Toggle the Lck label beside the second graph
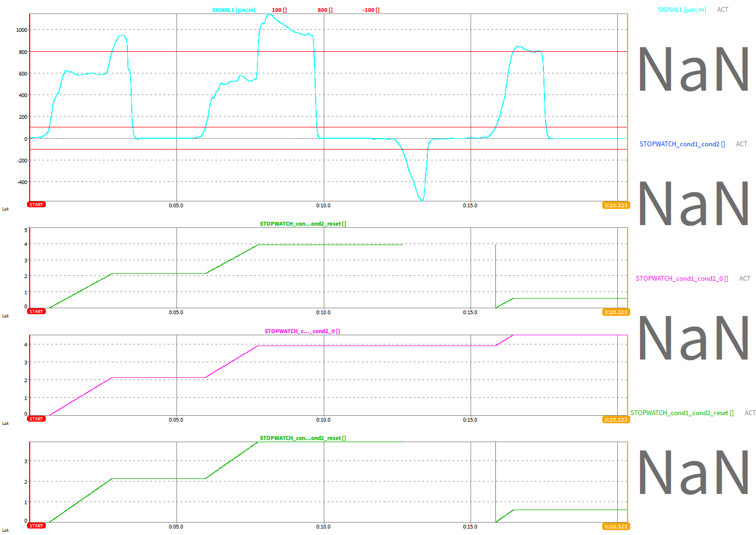756x535 pixels. (5, 316)
